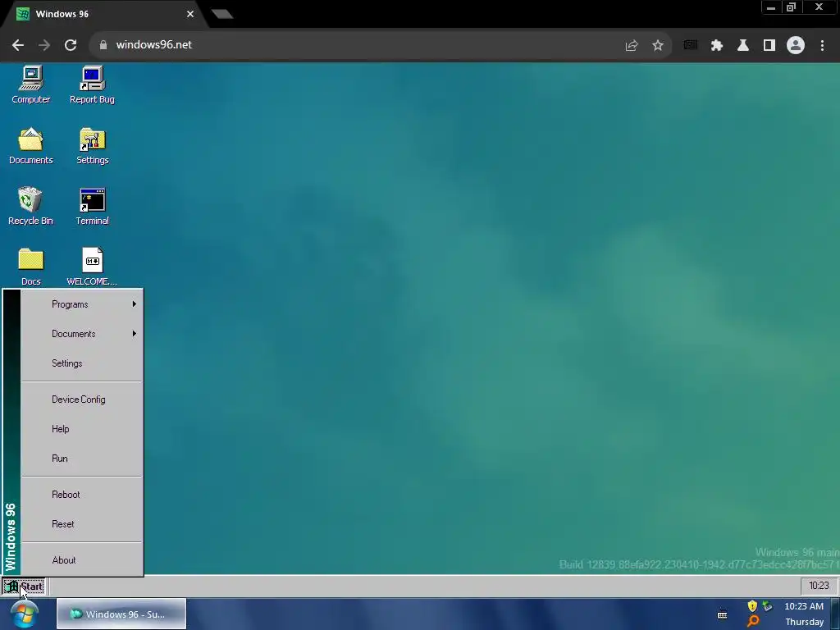Click the share page icon in address bar
The image size is (840, 630).
point(632,46)
